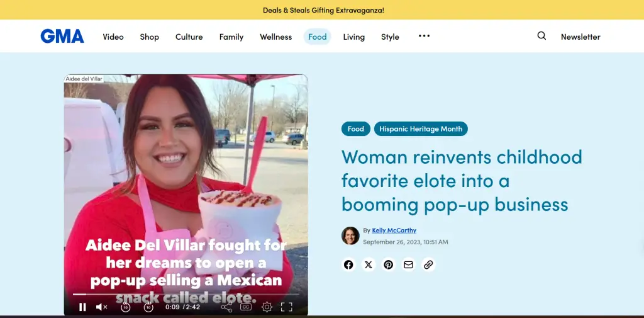Open video settings gear
This screenshot has width=644, height=318.
tap(267, 307)
